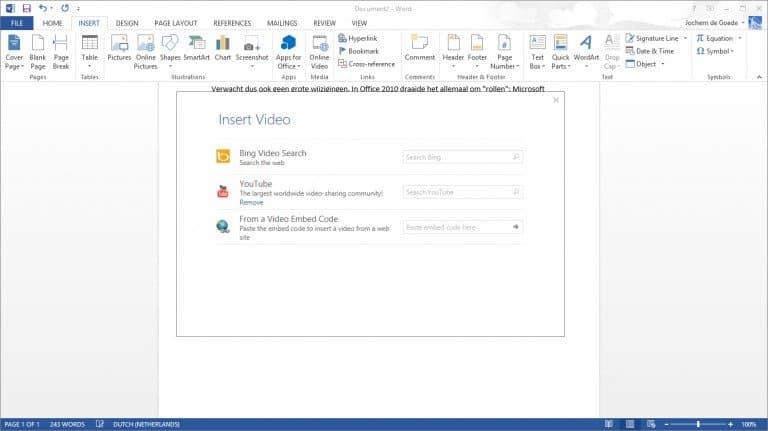Click the Bing search magnifier button
Viewport: 768px width, 431px height.
516,157
